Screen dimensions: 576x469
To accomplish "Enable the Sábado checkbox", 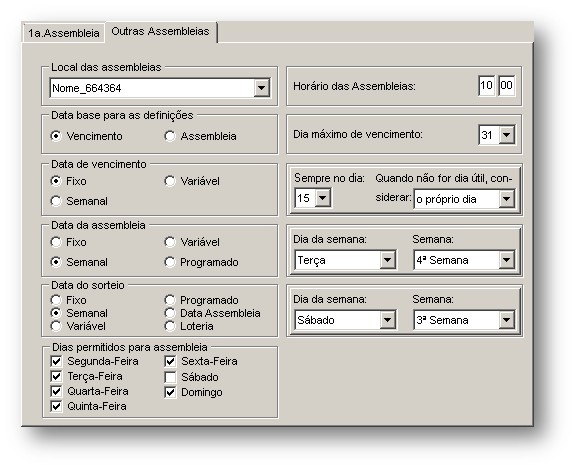I will click(170, 377).
